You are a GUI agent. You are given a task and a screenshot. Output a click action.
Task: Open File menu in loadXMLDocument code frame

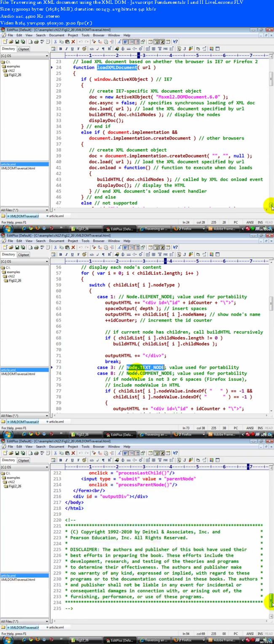(x=11, y=35)
